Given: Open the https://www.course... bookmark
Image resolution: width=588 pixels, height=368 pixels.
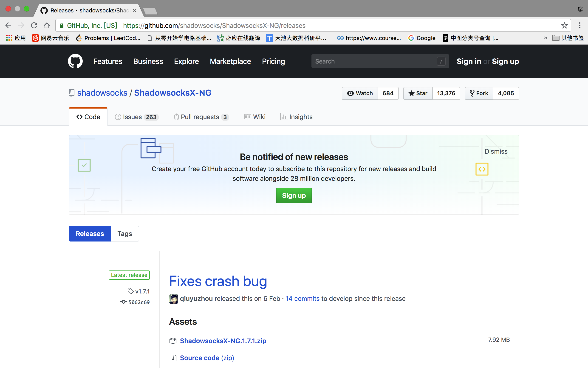Looking at the screenshot, I should click(369, 38).
